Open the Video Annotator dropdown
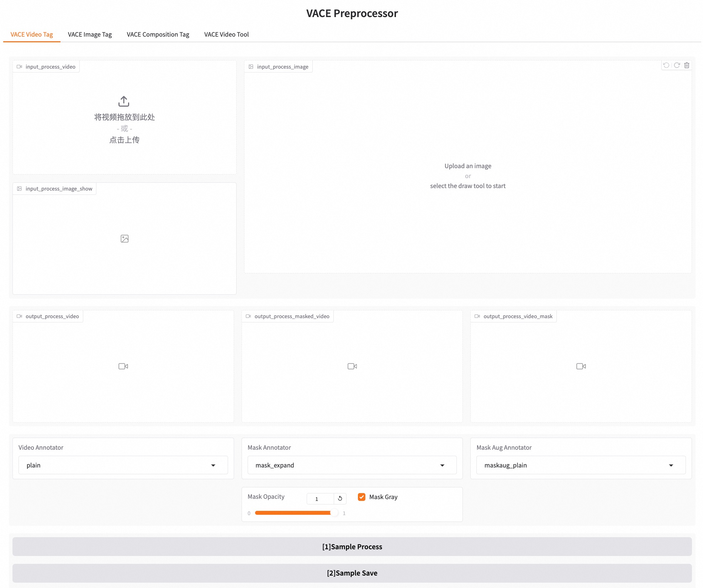The image size is (703, 588). click(x=123, y=465)
